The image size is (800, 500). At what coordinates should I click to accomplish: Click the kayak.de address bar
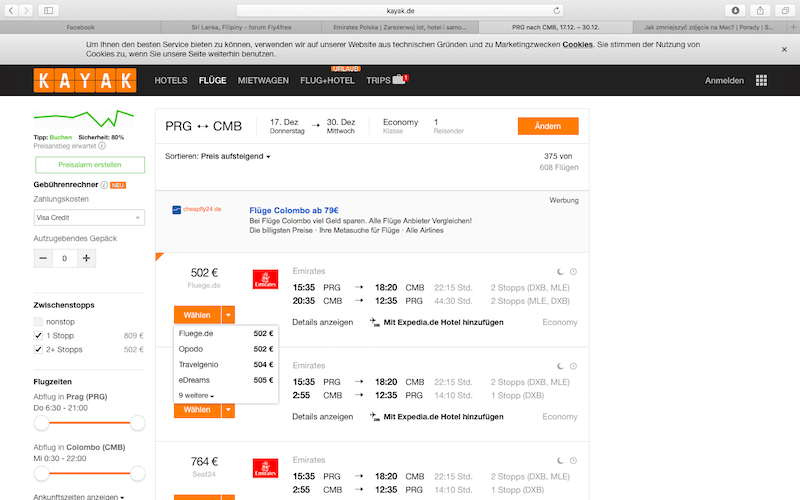click(x=401, y=10)
